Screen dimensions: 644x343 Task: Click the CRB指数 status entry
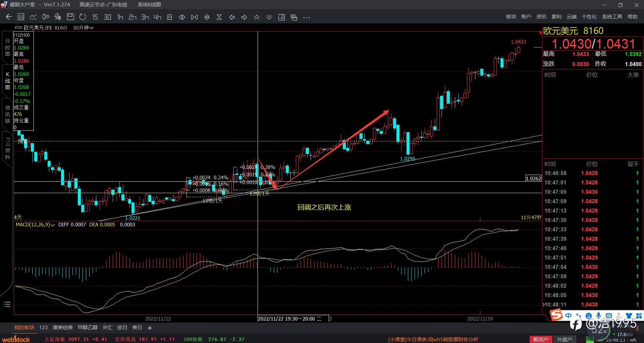pyautogui.click(x=214, y=339)
